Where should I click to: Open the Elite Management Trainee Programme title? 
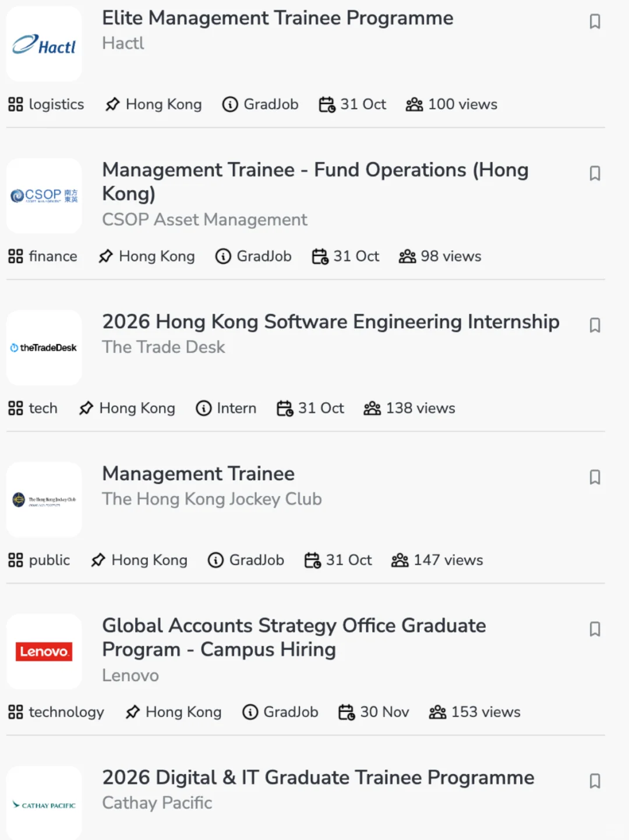(x=277, y=18)
